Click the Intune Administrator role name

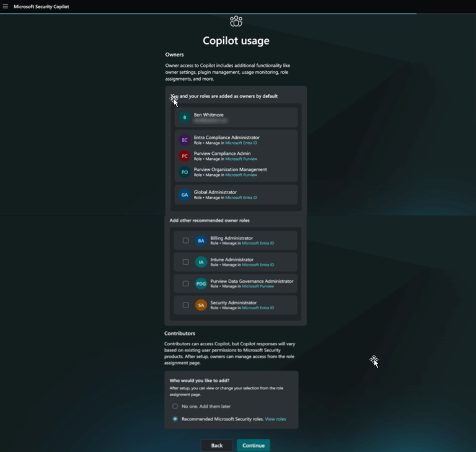click(x=232, y=260)
